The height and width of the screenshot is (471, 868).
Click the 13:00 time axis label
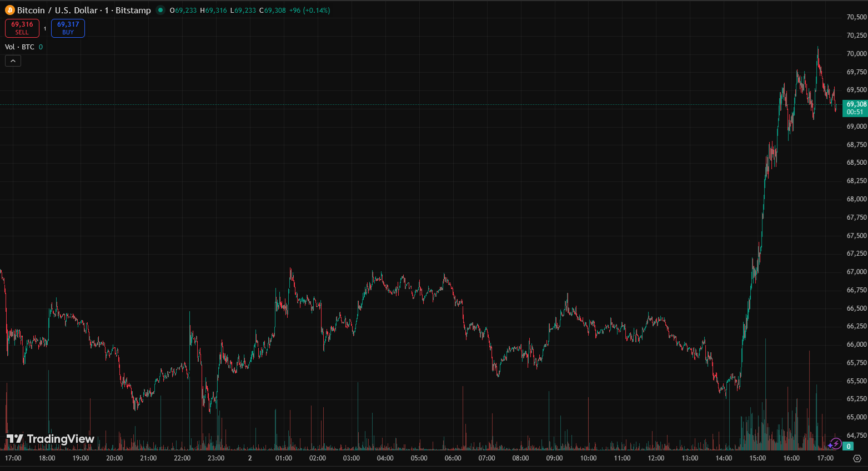coord(690,458)
